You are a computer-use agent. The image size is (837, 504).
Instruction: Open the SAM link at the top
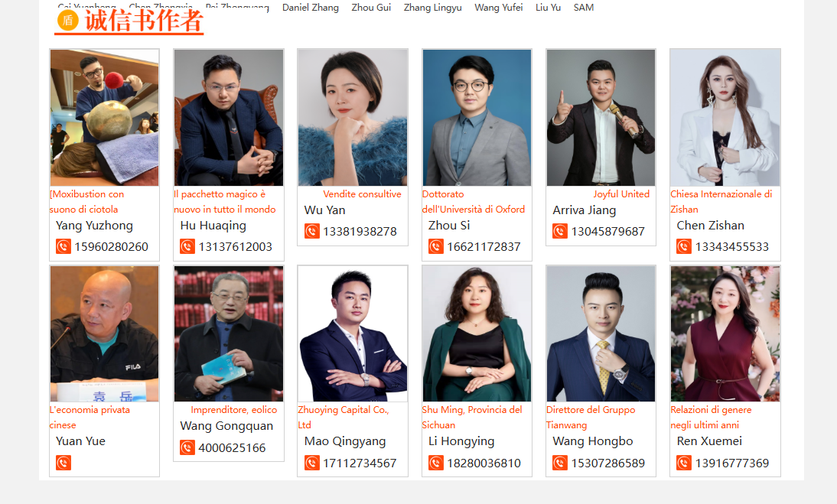coord(584,8)
